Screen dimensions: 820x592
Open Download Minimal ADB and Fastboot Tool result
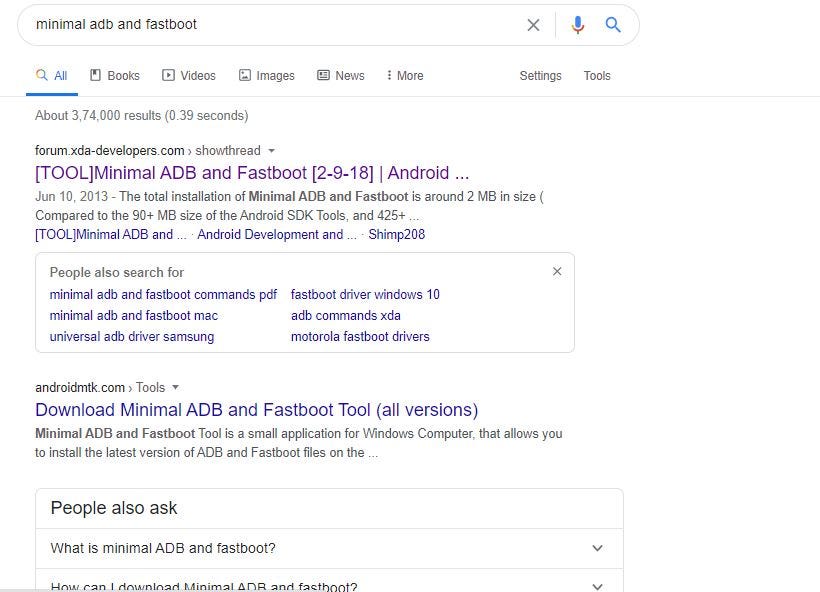pos(257,410)
